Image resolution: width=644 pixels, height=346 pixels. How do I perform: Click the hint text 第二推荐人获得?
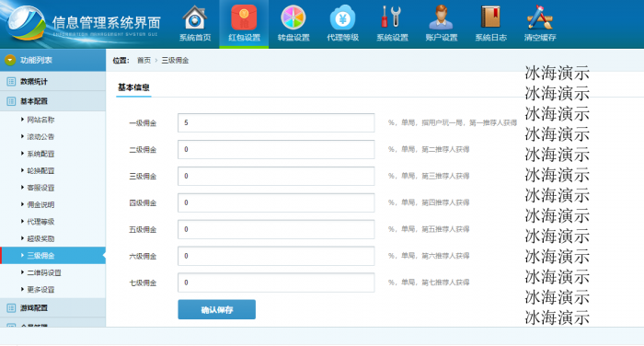(x=445, y=149)
